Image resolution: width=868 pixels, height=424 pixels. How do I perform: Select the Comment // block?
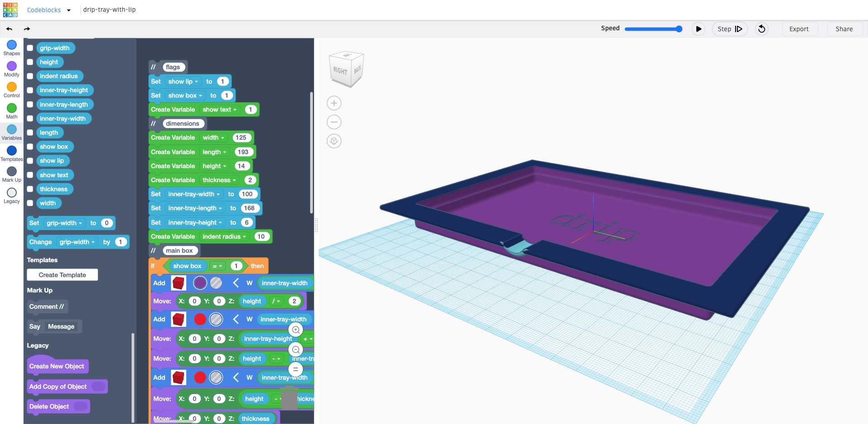coord(47,306)
